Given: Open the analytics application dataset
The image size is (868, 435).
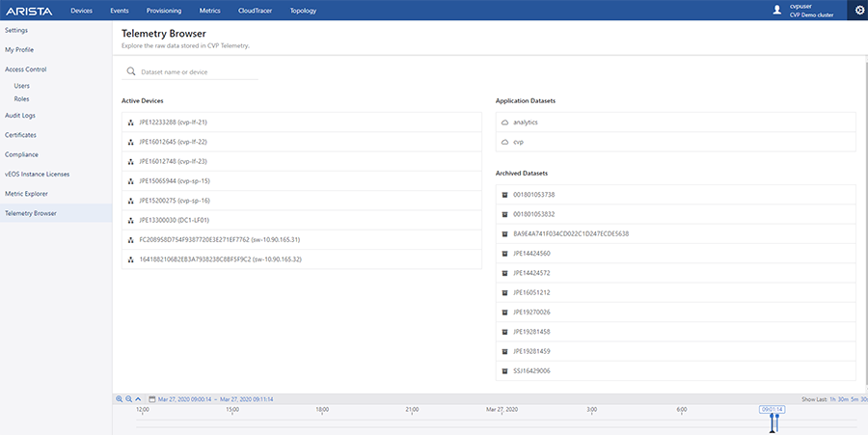Looking at the screenshot, I should click(675, 122).
